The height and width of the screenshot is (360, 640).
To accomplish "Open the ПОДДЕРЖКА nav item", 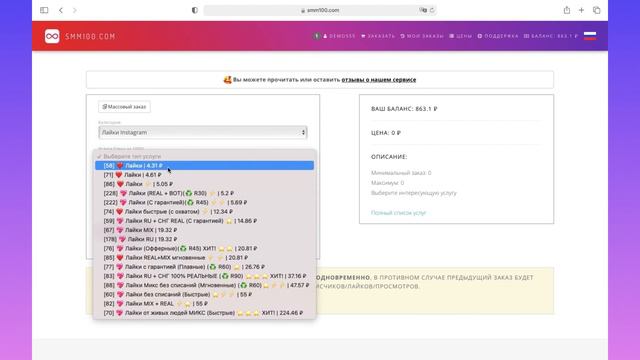I will point(498,36).
